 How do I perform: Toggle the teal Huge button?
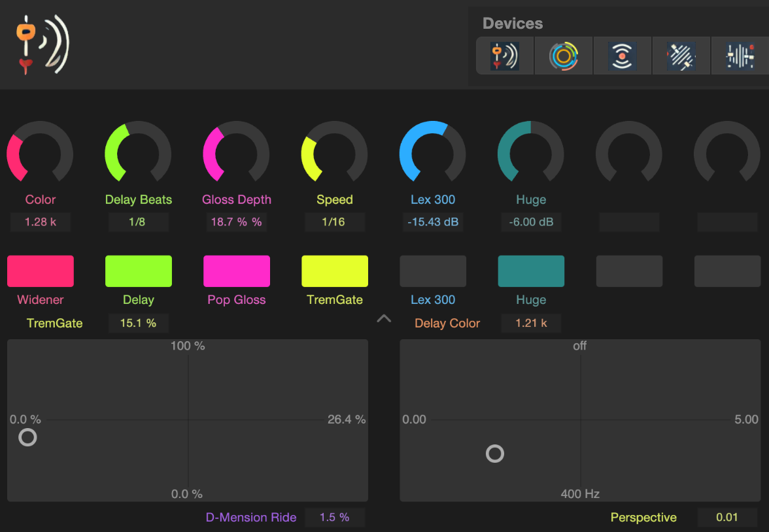click(x=531, y=271)
